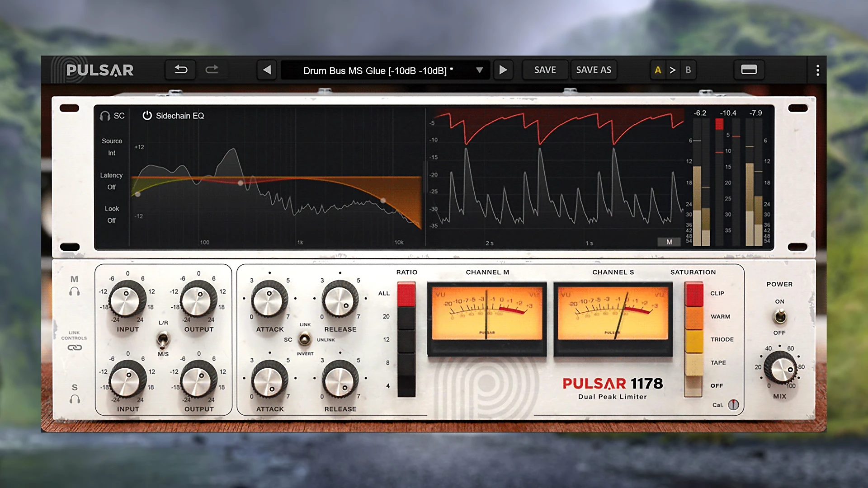This screenshot has width=868, height=488.
Task: Change the Look setting Off
Action: pyautogui.click(x=112, y=221)
